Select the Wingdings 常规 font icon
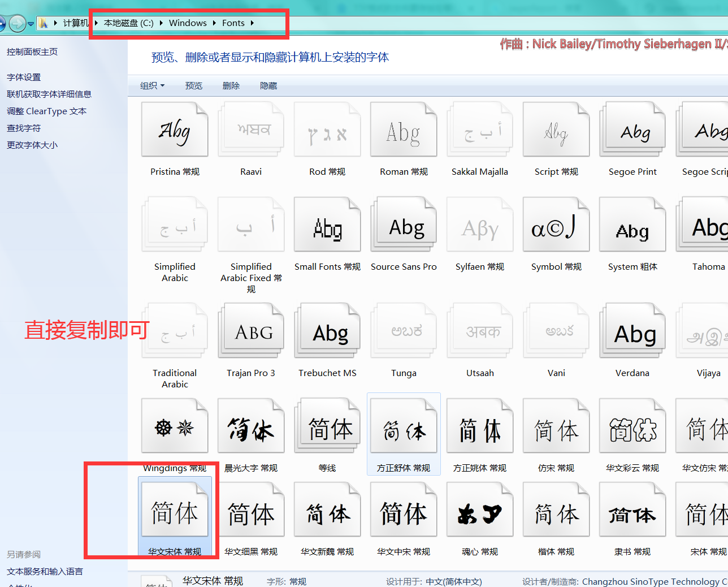 click(x=175, y=426)
